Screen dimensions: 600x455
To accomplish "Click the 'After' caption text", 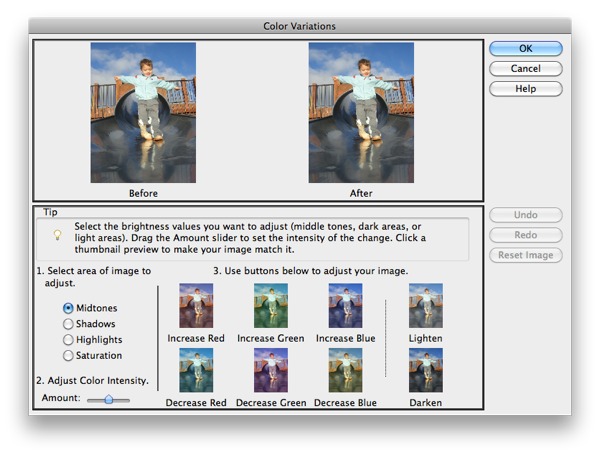I will point(361,193).
